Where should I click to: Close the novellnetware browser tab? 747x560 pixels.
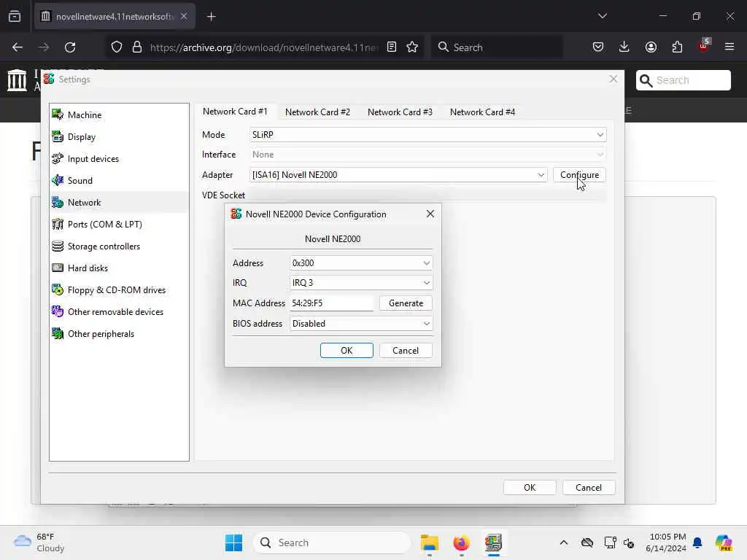coord(184,16)
